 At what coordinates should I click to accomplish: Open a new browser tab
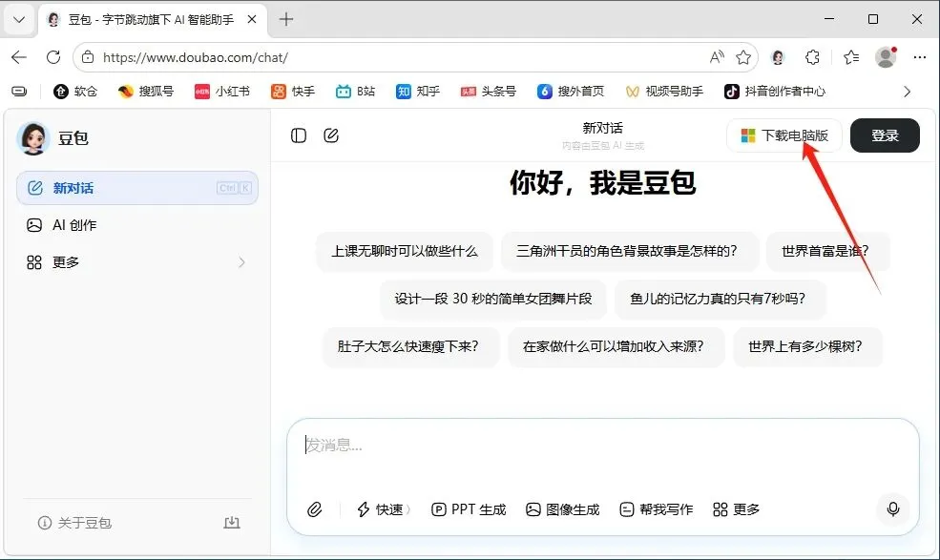[x=286, y=19]
